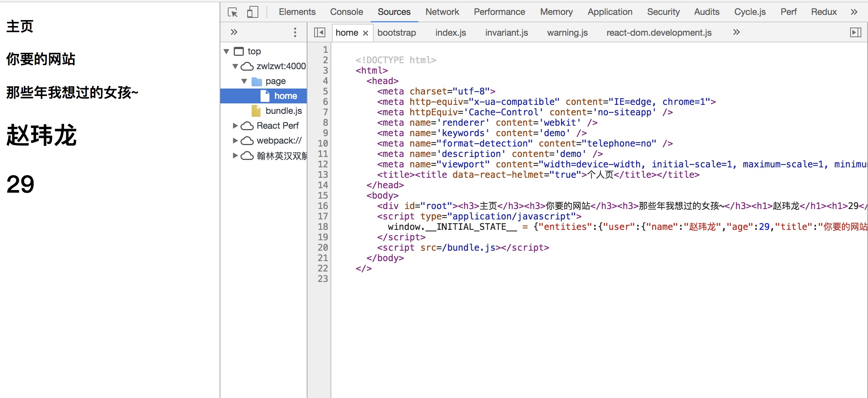Image resolution: width=868 pixels, height=398 pixels.
Task: Click the 你要的网站 heading
Action: 41,59
